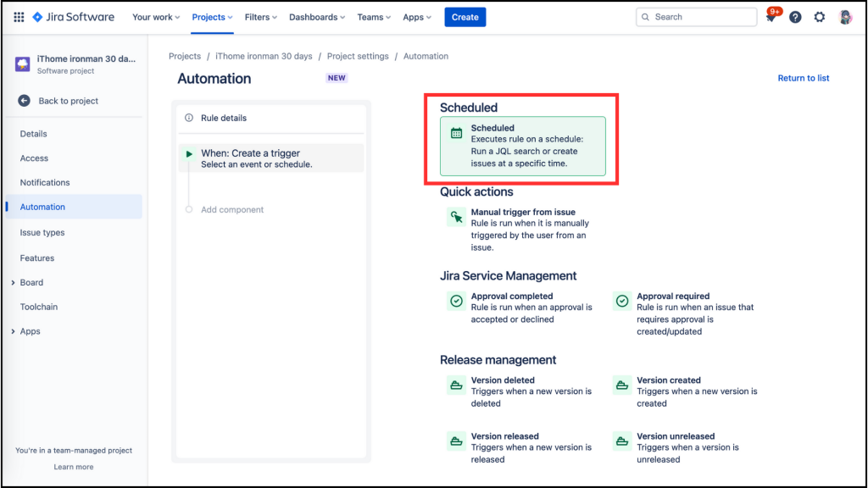Click the green play trigger icon

click(x=189, y=154)
